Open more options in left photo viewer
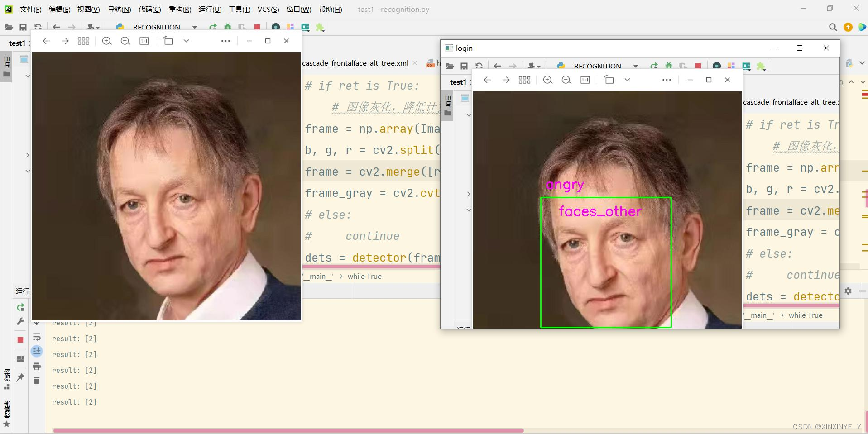 225,41
